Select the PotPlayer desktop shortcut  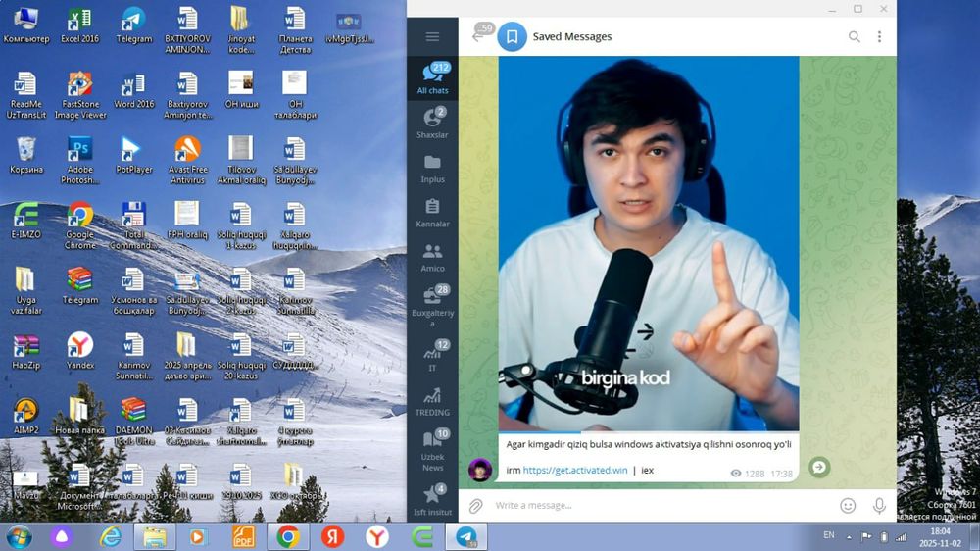tap(133, 156)
